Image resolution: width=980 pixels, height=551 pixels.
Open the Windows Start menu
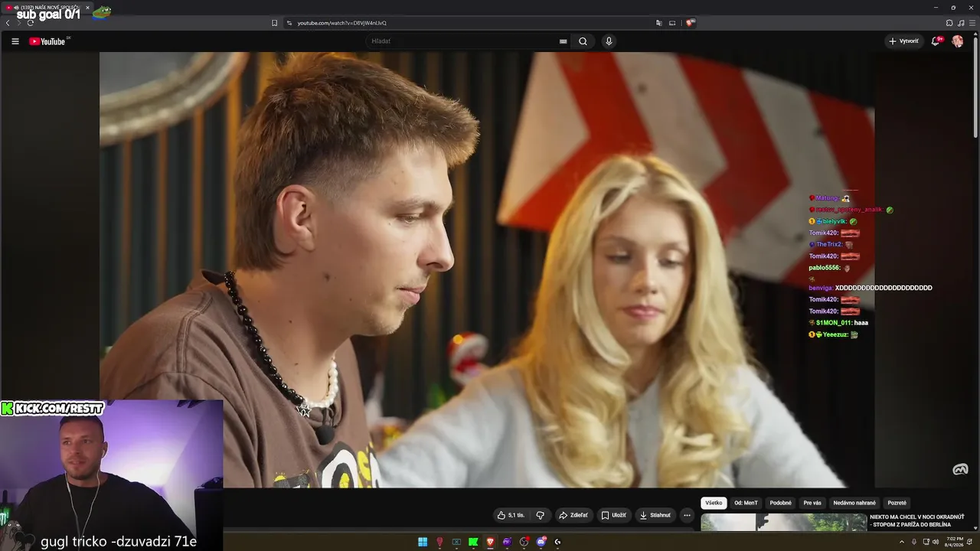pos(423,542)
